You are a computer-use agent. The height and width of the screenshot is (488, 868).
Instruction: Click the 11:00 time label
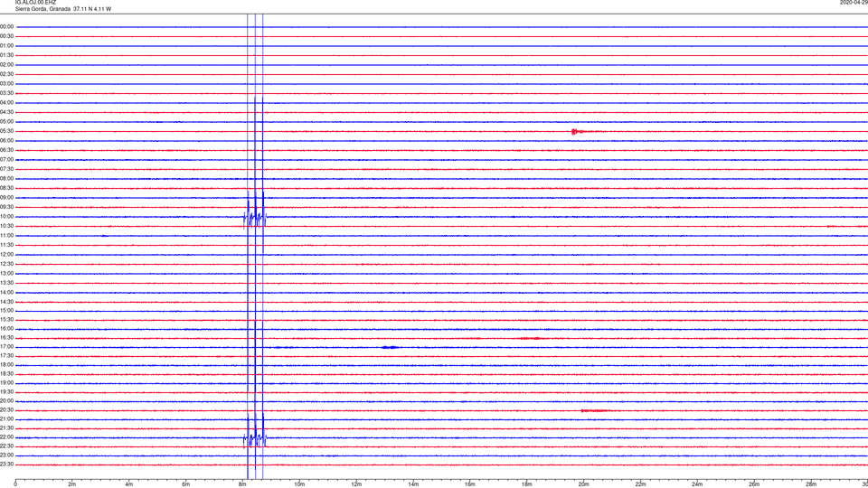(x=6, y=236)
